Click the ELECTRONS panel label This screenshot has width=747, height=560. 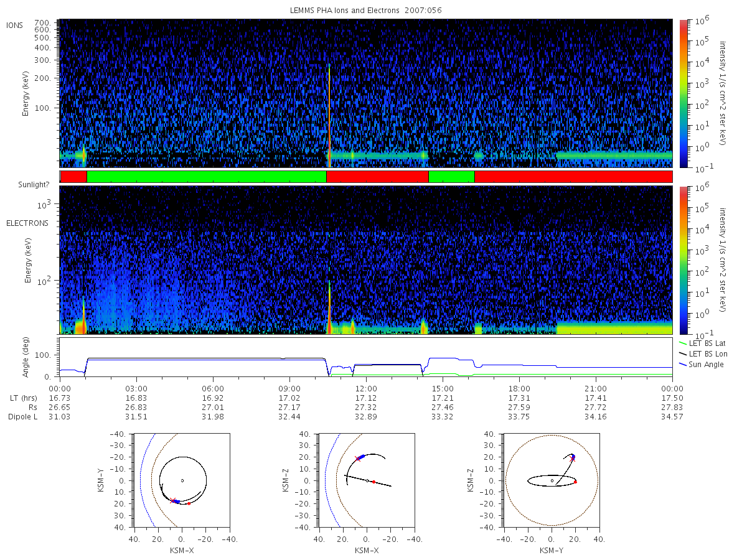tap(27, 223)
